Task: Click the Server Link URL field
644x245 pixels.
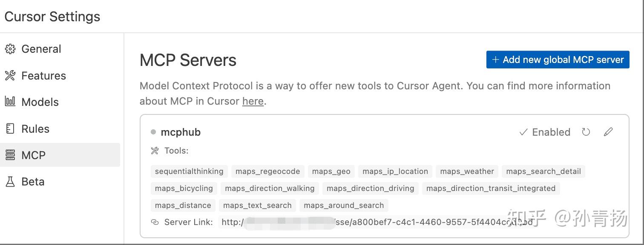Action: point(377,222)
